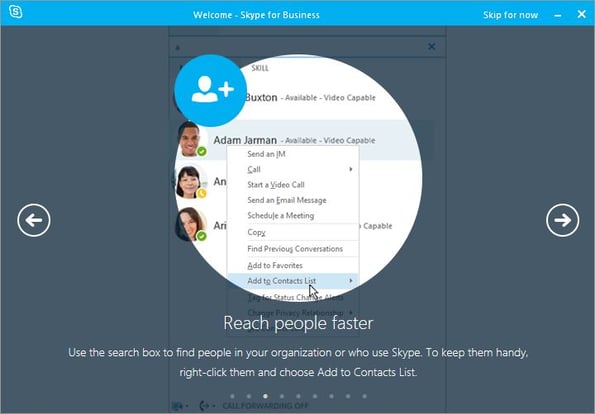Skip the welcome tour for now
Image resolution: width=595 pixels, height=414 pixels.
(510, 15)
